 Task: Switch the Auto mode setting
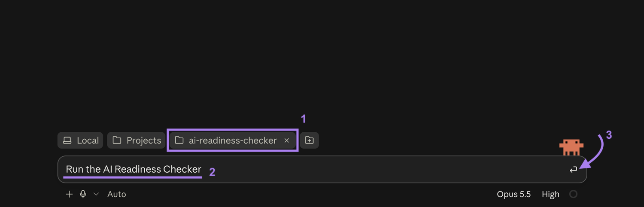click(x=116, y=194)
